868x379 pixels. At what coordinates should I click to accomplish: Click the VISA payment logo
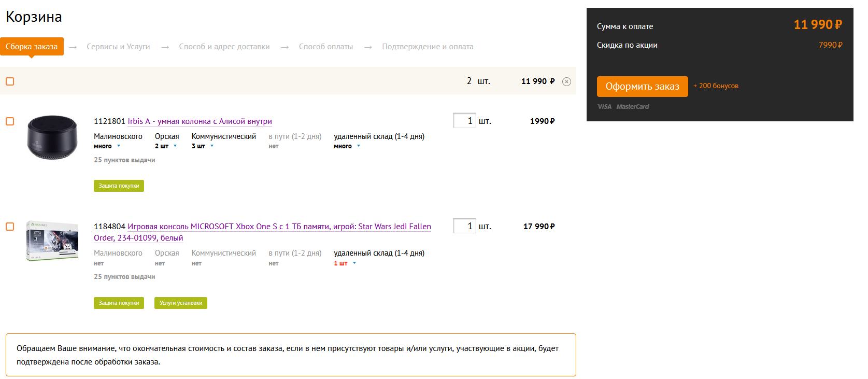604,107
